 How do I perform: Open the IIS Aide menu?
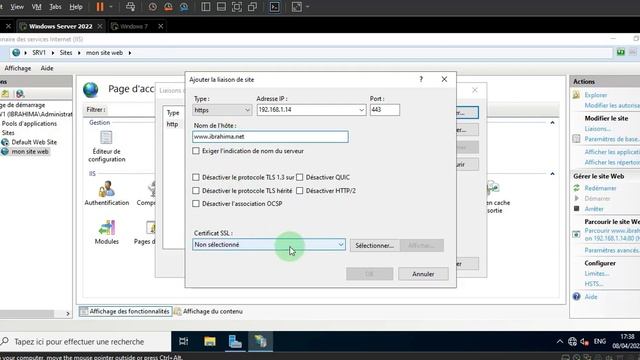(47, 68)
